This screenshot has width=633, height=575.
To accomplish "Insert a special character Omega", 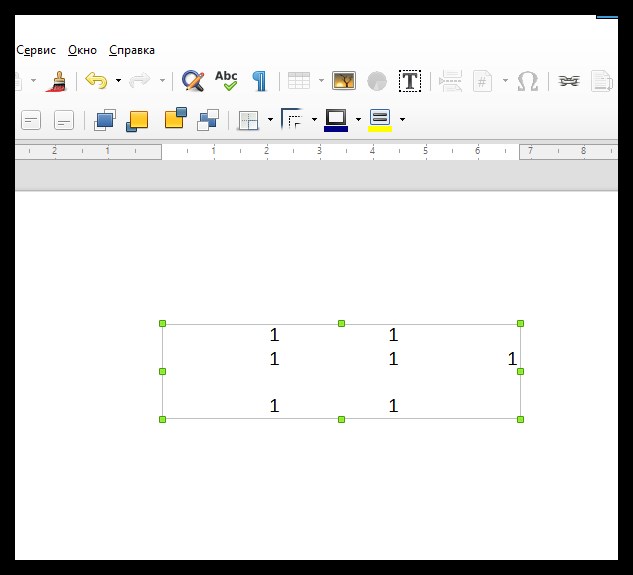I will click(x=528, y=81).
